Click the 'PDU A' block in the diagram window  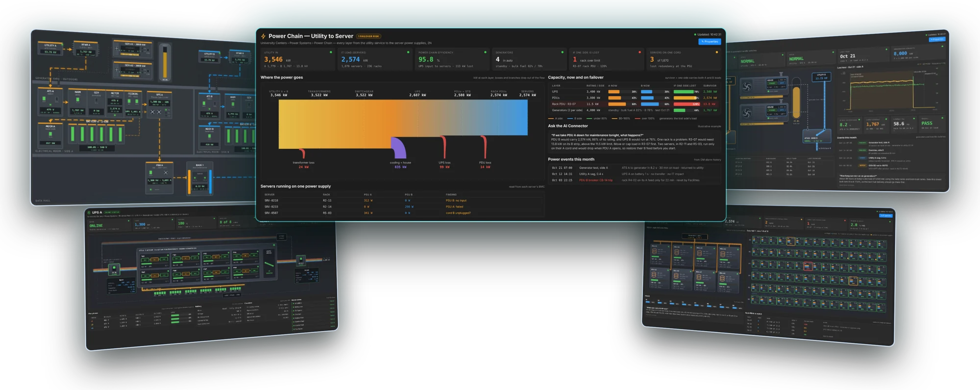[160, 178]
